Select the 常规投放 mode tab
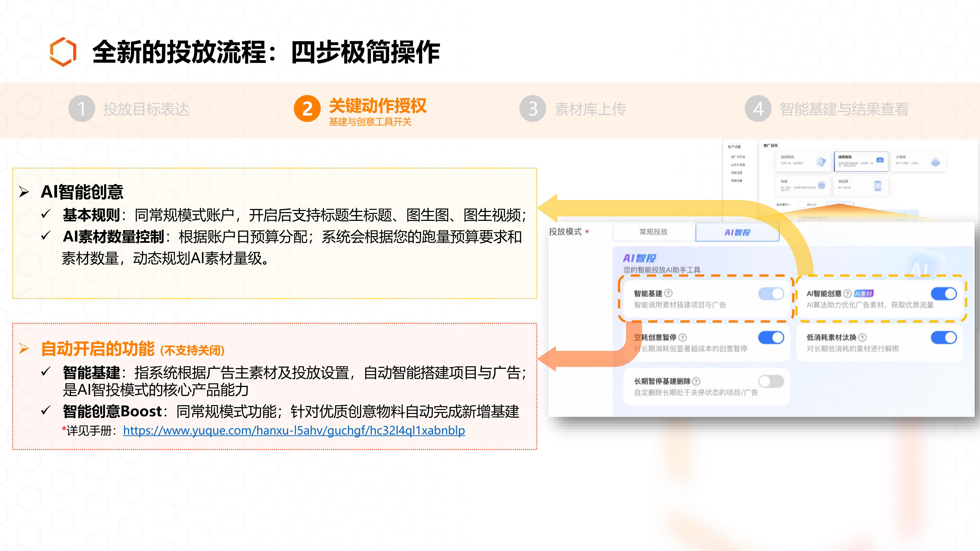Viewport: 980px width, 551px height. pos(654,232)
